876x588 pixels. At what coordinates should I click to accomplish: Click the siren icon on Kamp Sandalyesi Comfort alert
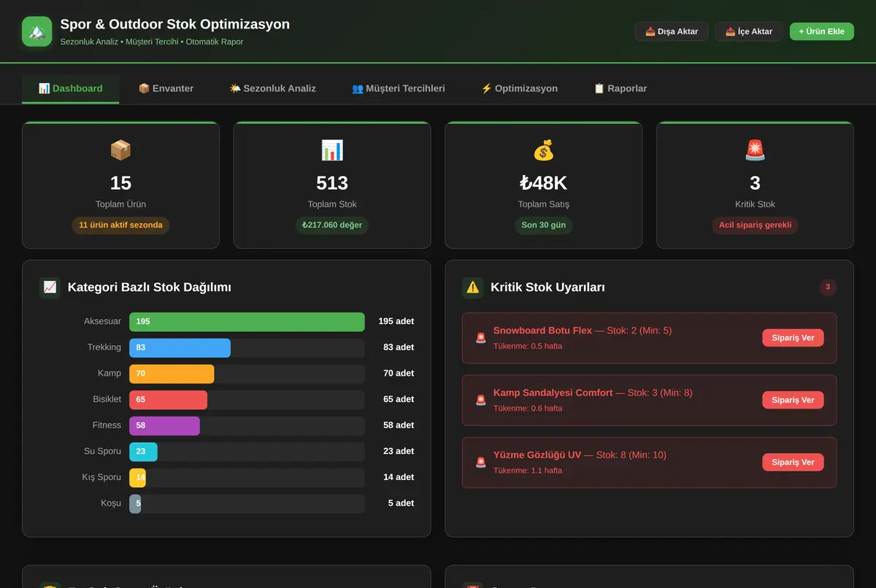pyautogui.click(x=480, y=400)
